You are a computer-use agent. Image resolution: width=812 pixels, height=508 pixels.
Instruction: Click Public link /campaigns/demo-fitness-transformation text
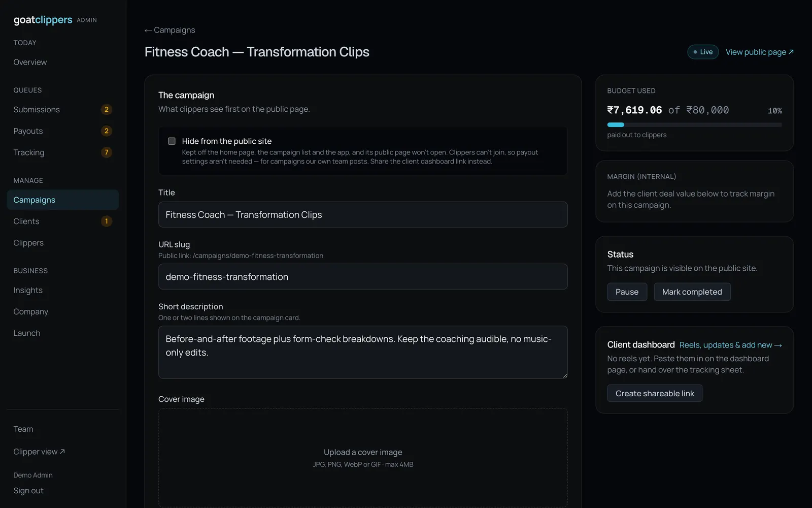(241, 256)
